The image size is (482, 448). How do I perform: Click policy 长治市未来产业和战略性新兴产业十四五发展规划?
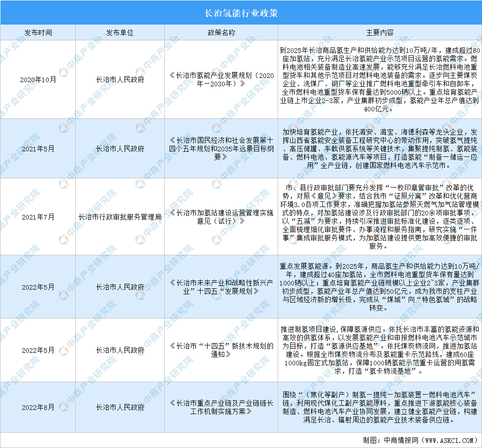click(221, 287)
